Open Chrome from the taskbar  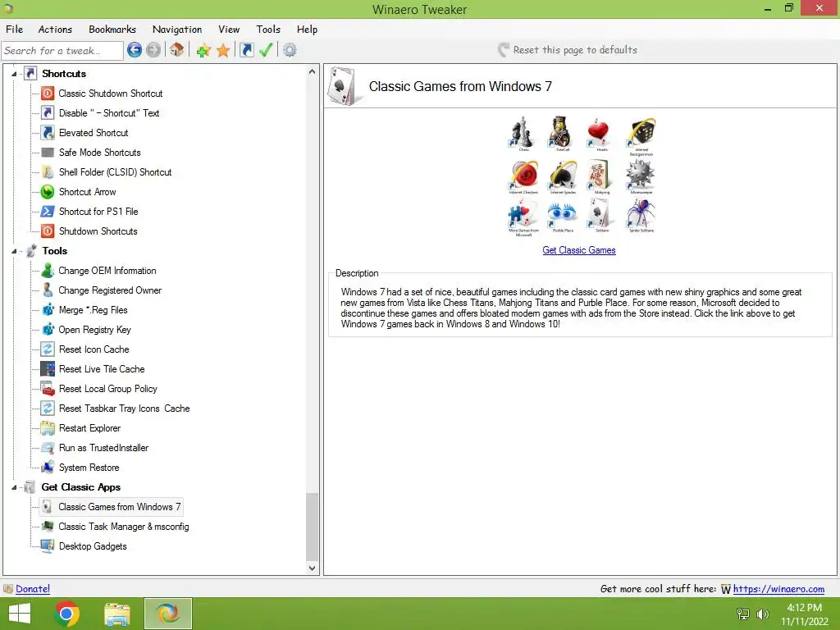tap(67, 614)
